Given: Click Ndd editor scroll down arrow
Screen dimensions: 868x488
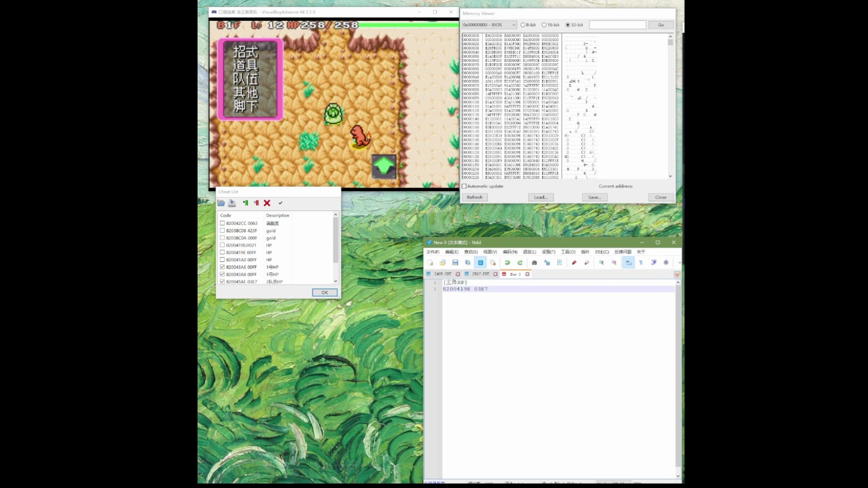Looking at the screenshot, I should [678, 476].
